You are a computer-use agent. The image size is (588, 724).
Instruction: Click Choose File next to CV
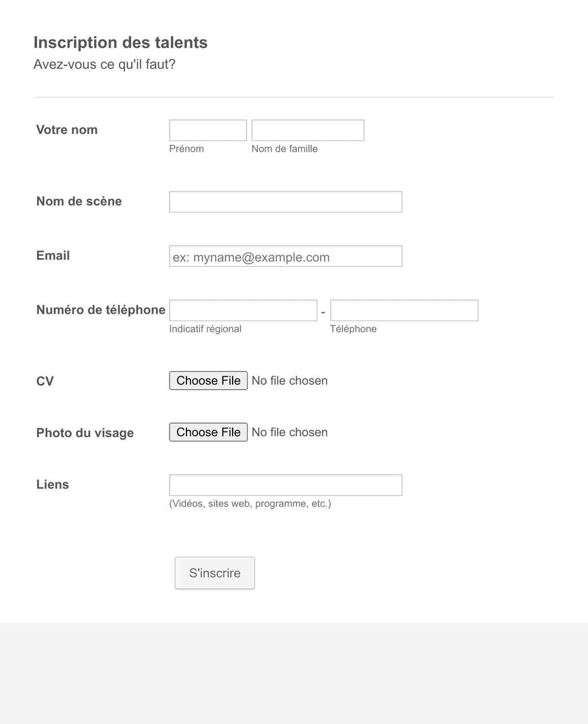[x=208, y=380]
